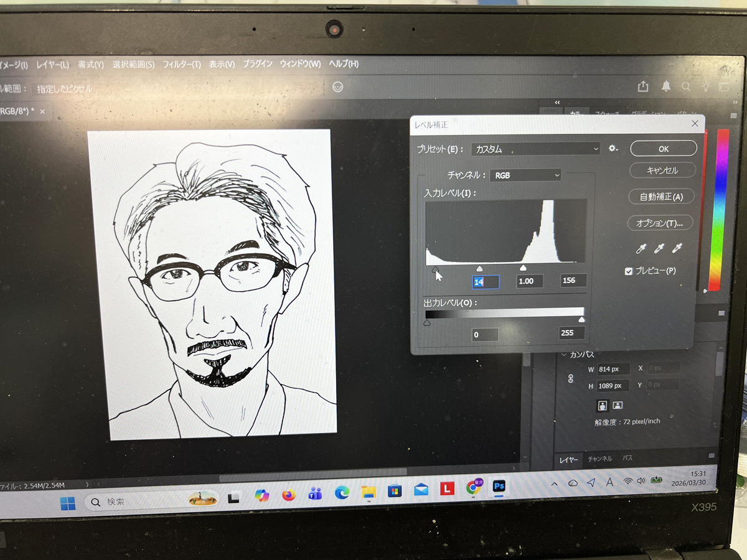Click the 自動補正(A) button

coord(660,197)
